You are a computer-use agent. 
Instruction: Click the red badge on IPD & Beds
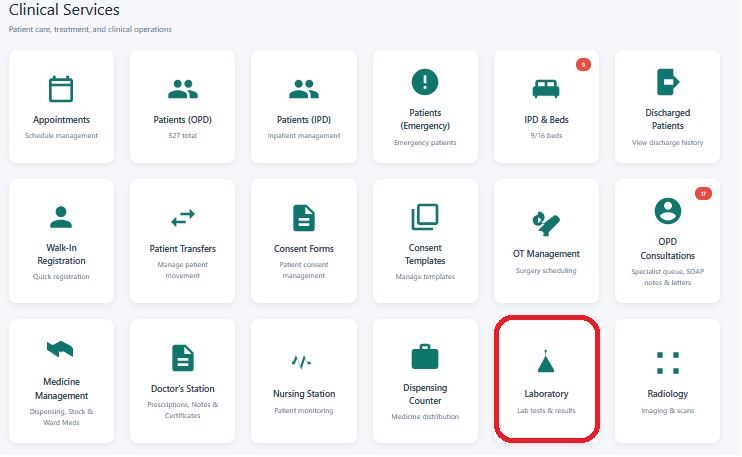pyautogui.click(x=583, y=65)
